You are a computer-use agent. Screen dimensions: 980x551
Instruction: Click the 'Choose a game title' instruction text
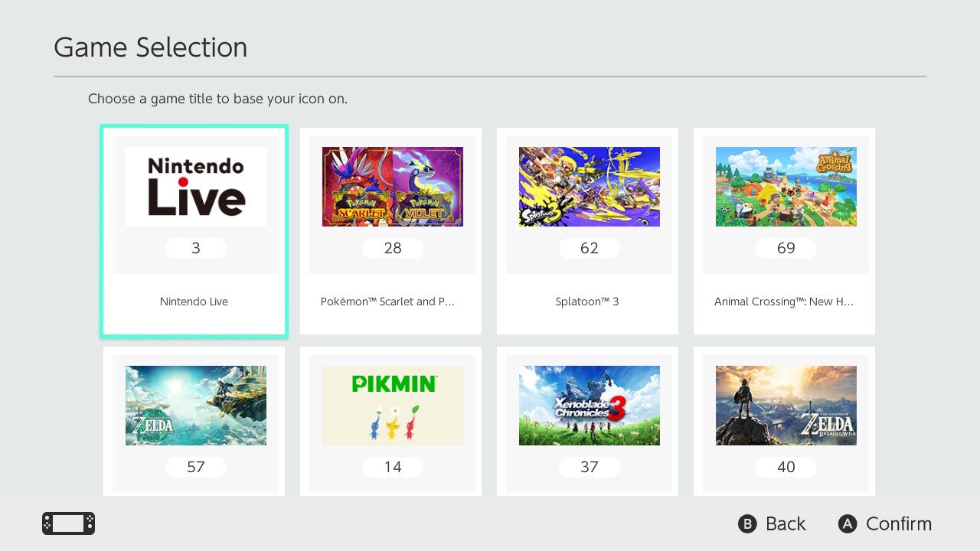coord(217,99)
